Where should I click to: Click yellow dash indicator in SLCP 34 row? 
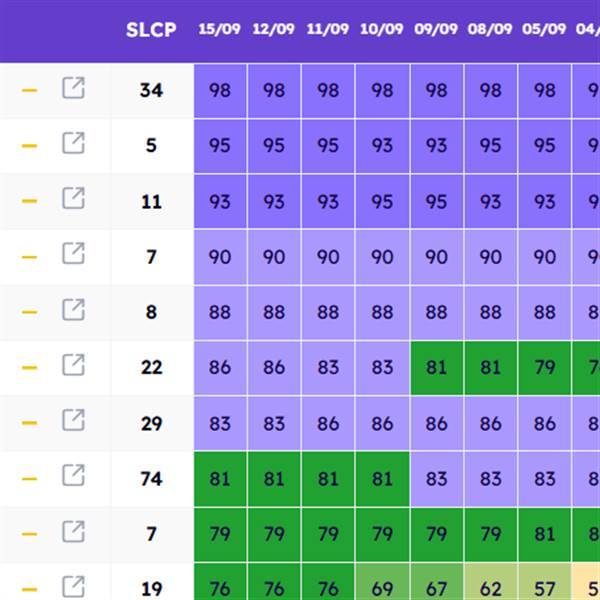(29, 91)
